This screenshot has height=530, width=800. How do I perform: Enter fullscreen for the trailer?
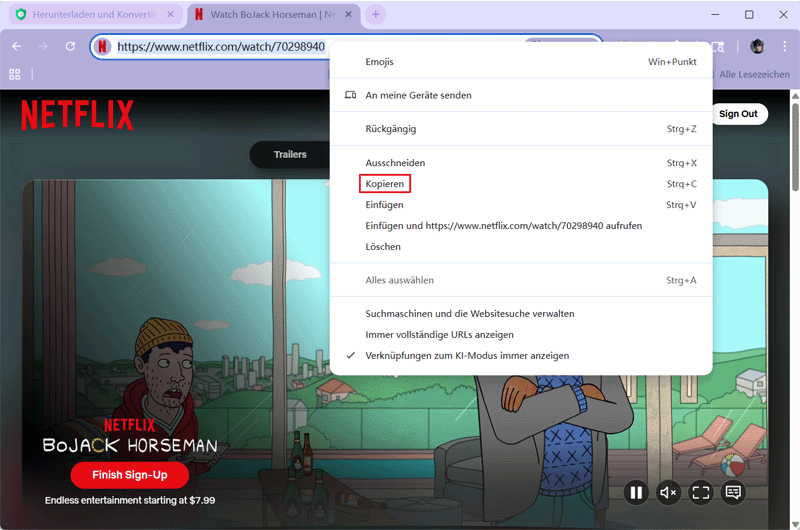(701, 492)
